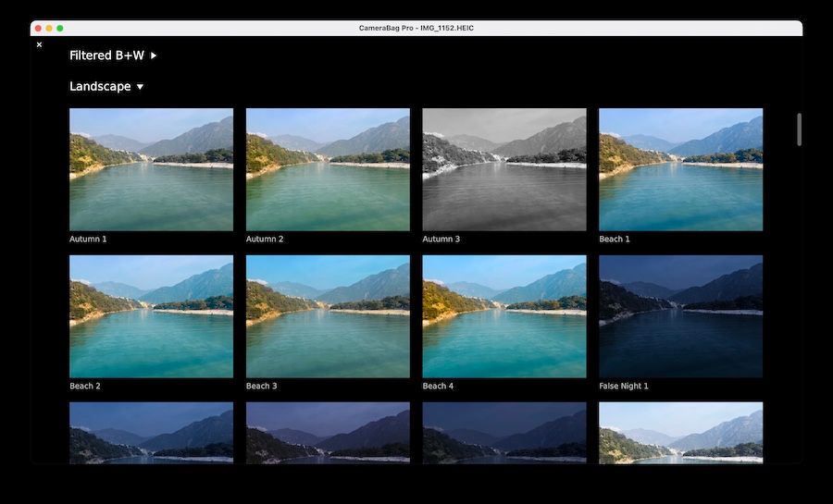
Task: Choose the black-and-white Autumn 3 thumbnail
Action: (504, 169)
